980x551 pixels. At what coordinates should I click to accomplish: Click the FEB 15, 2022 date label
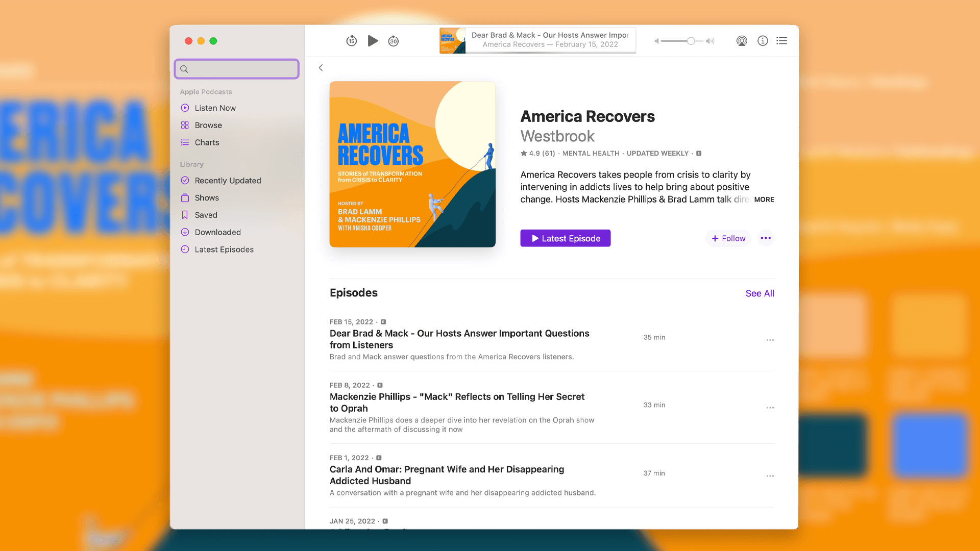click(x=351, y=322)
